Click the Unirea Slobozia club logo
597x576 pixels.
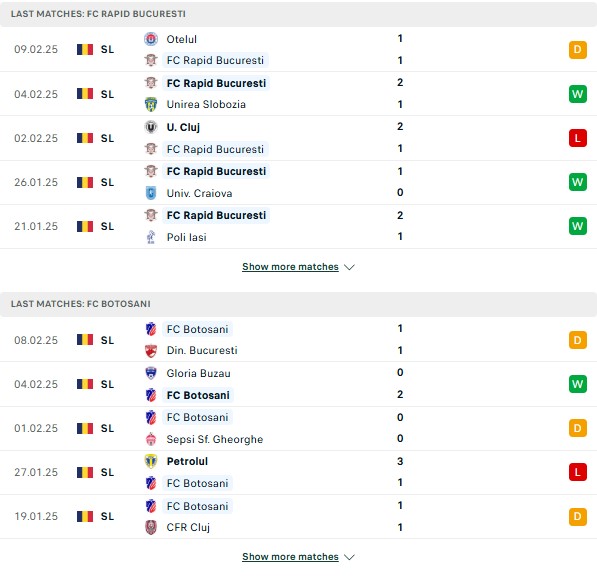tap(151, 104)
